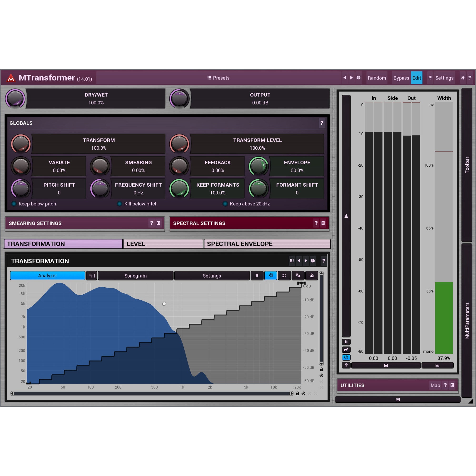The height and width of the screenshot is (476, 476).
Task: Click the Envelope knob
Action: coord(258,166)
